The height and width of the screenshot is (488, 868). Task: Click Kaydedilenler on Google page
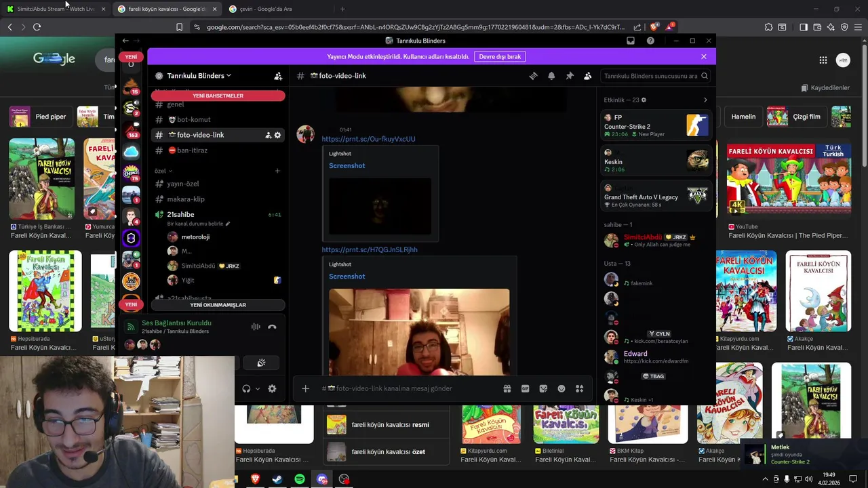[x=825, y=88]
